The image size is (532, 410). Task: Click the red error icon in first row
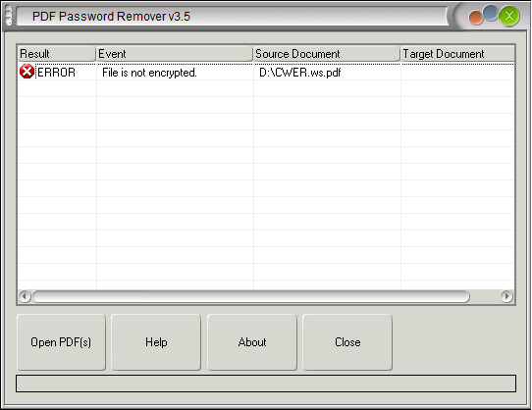pos(27,72)
